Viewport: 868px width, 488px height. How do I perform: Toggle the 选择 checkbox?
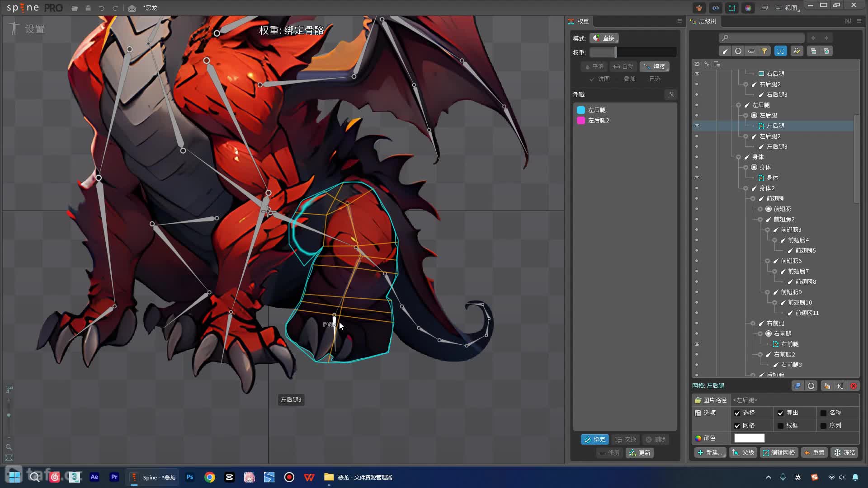click(737, 413)
